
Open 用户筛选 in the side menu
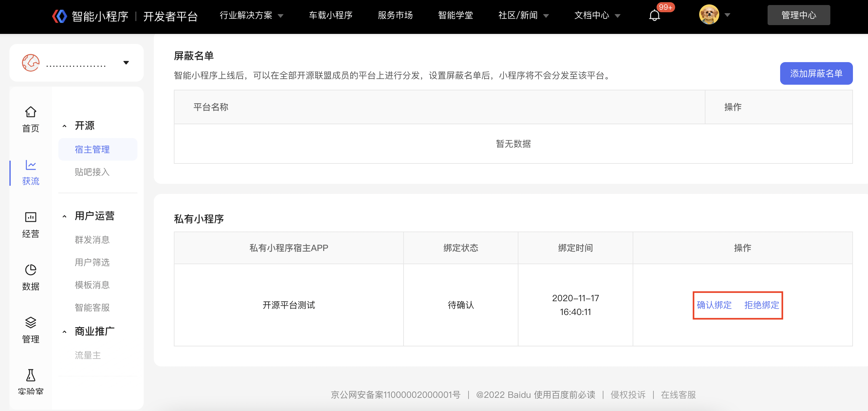[92, 262]
